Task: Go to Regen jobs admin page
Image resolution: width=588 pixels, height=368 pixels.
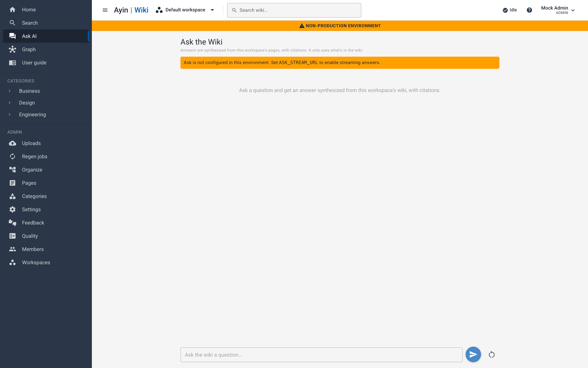Action: coord(46,157)
